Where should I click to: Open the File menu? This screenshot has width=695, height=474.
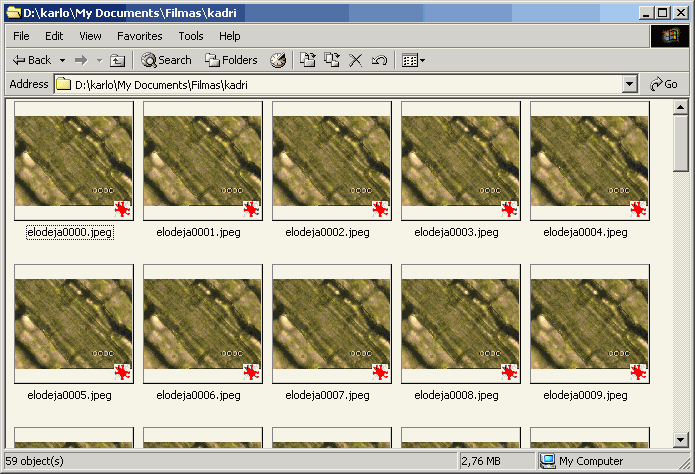(21, 36)
